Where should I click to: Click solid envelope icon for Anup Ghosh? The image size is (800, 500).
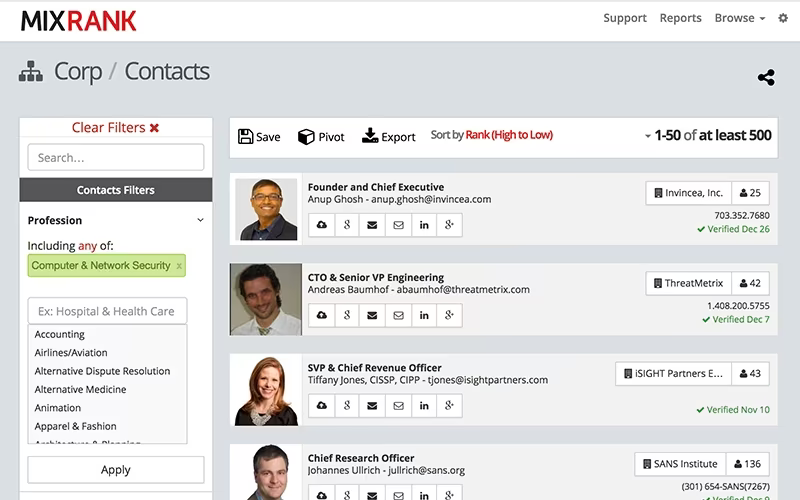(x=372, y=225)
